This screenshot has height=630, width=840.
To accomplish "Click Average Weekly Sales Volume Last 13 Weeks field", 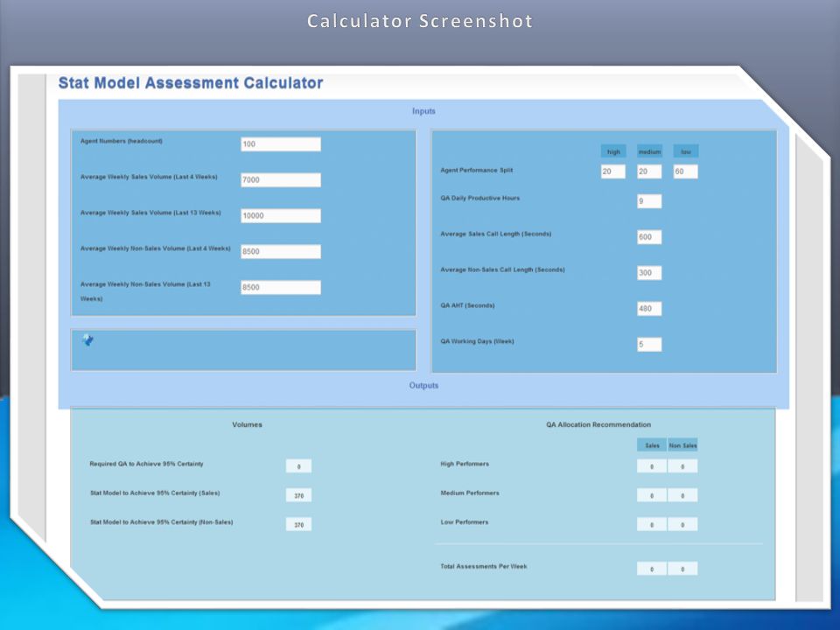I will pyautogui.click(x=281, y=216).
